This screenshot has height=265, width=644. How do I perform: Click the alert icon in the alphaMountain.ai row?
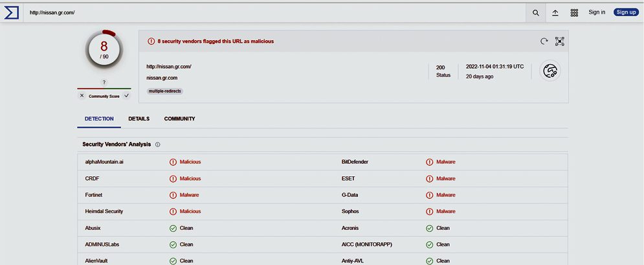pyautogui.click(x=173, y=162)
